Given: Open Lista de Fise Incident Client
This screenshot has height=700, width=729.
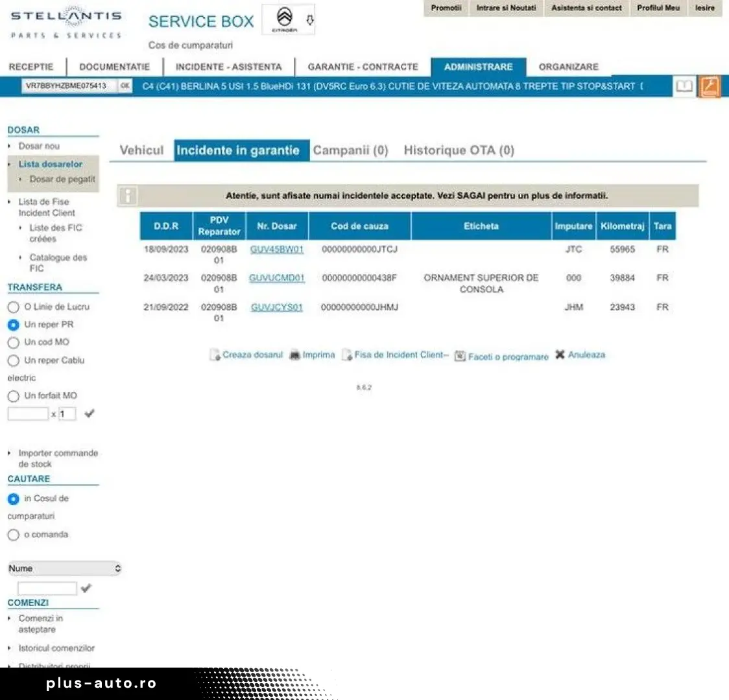Looking at the screenshot, I should point(47,207).
